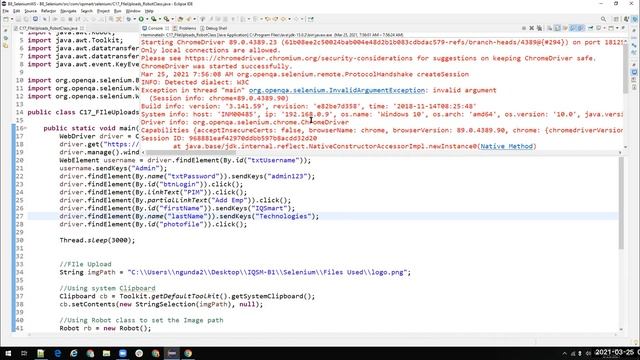Viewport: 640px width, 360px height.
Task: Open Task View on taskbar
Action: [24, 353]
